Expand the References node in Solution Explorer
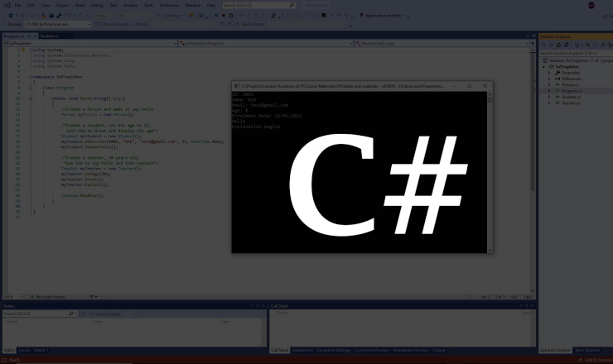Image resolution: width=613 pixels, height=364 pixels. [548, 79]
